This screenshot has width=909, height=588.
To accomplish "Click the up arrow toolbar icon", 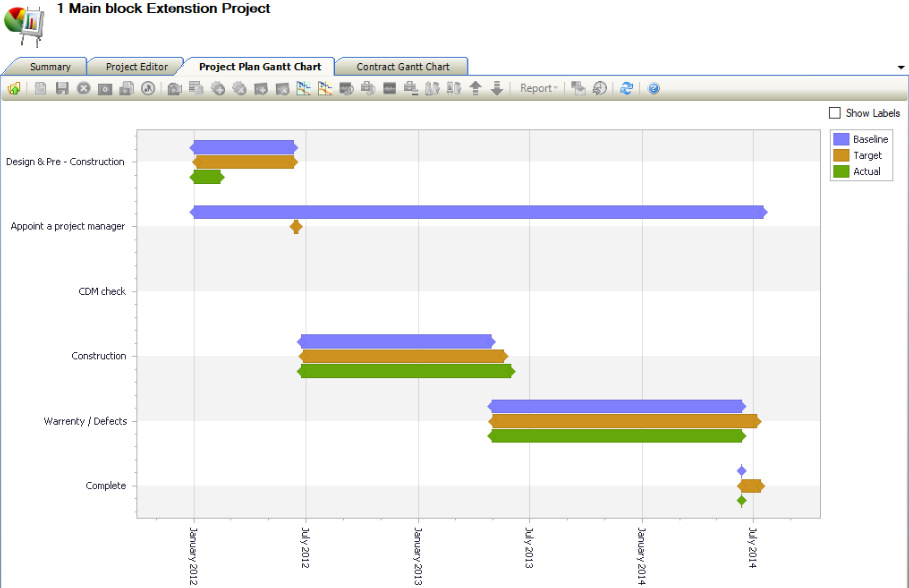I will pyautogui.click(x=476, y=88).
